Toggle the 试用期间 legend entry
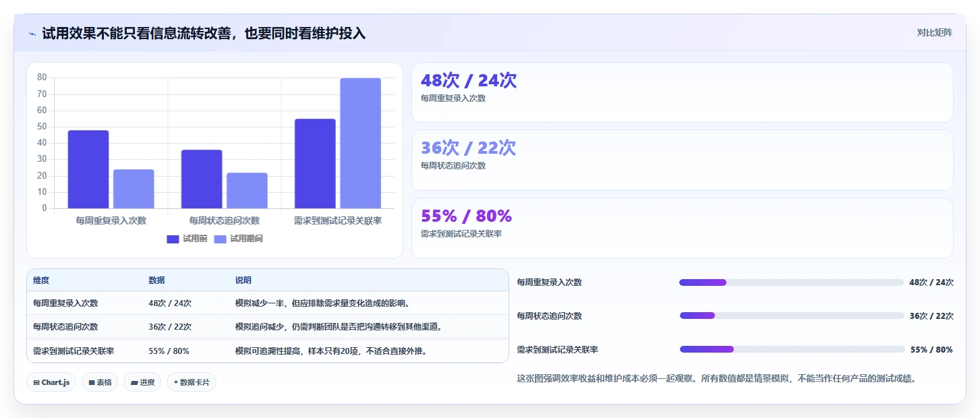Image resolution: width=980 pixels, height=418 pixels. 238,239
